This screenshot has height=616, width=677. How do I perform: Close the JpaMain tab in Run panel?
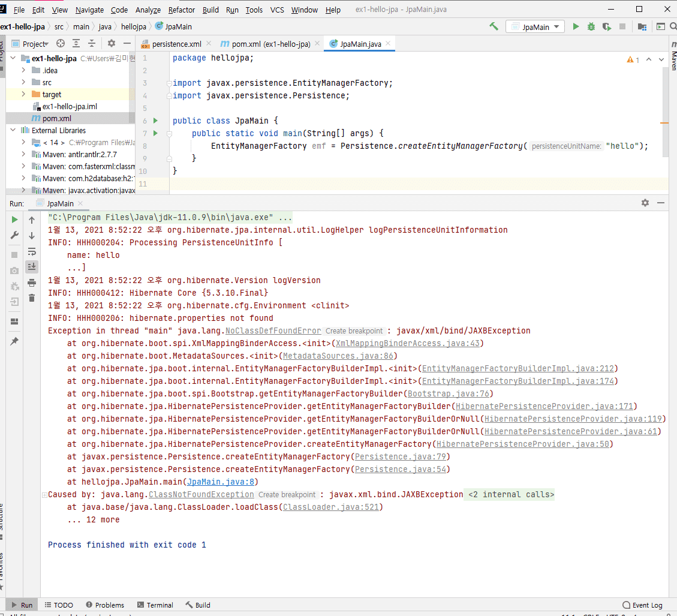point(80,203)
